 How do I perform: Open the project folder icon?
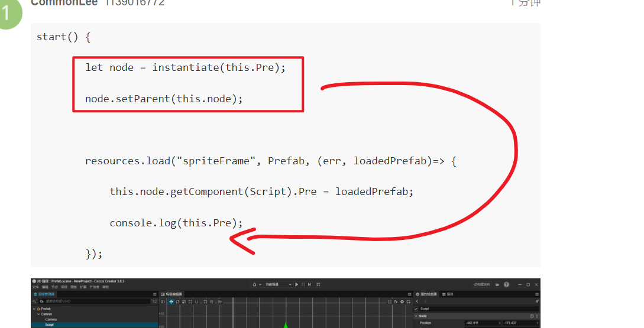[x=497, y=284]
